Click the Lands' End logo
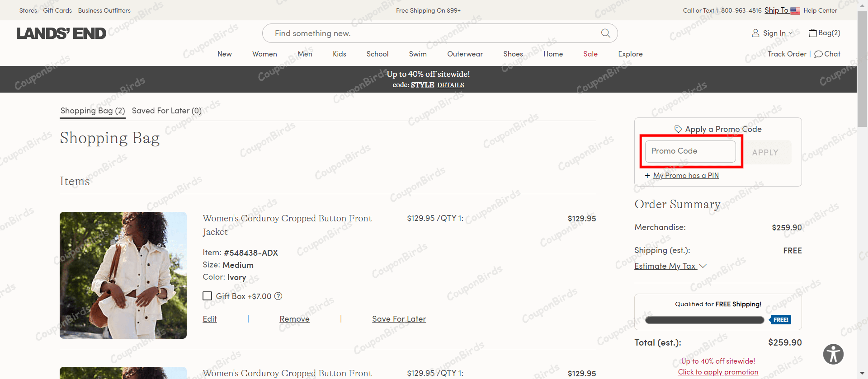Screen dimensions: 868x379 [61, 33]
